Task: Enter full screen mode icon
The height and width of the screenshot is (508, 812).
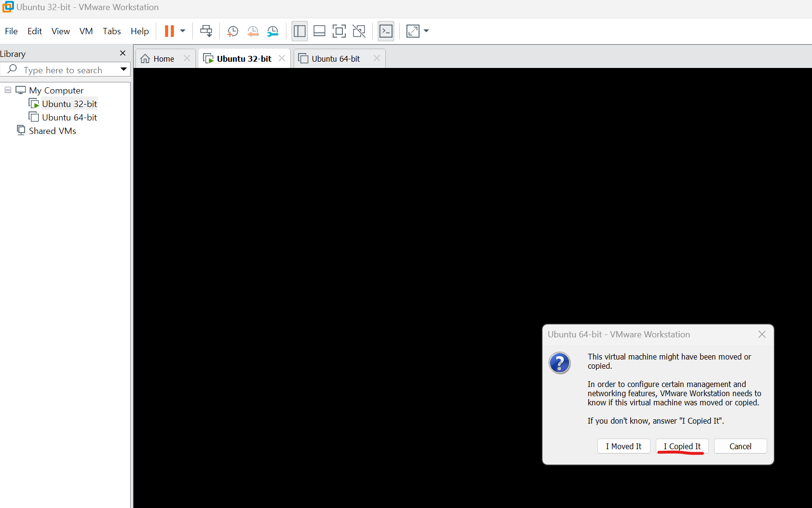Action: click(x=339, y=31)
